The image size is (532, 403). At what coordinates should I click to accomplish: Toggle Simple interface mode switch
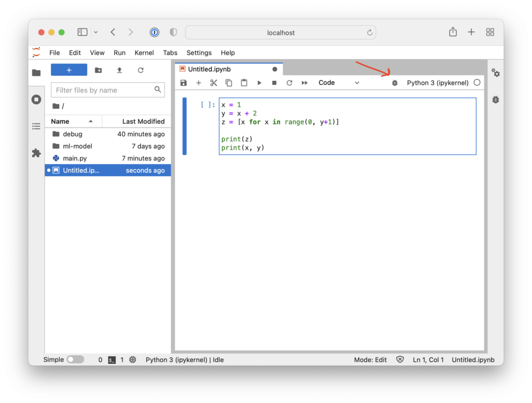point(75,359)
